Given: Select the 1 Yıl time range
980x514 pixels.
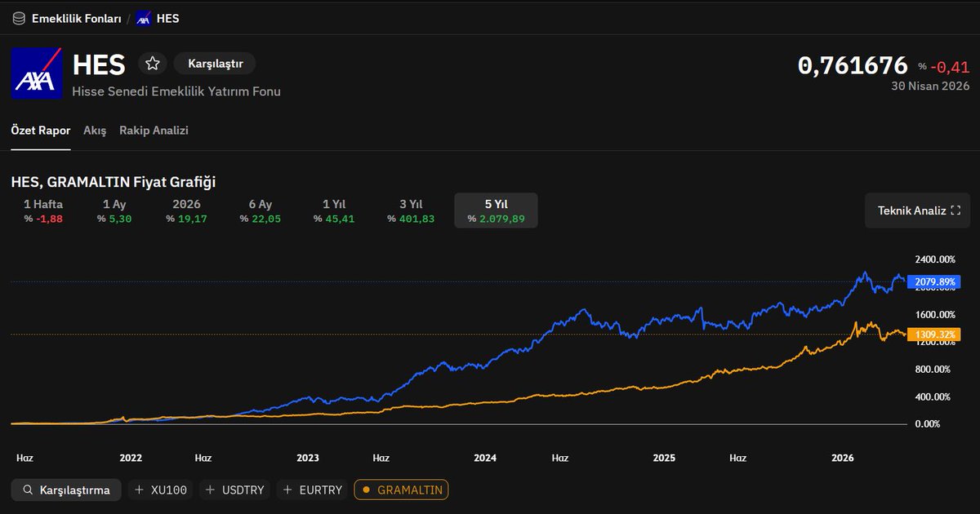Looking at the screenshot, I should click(x=334, y=210).
